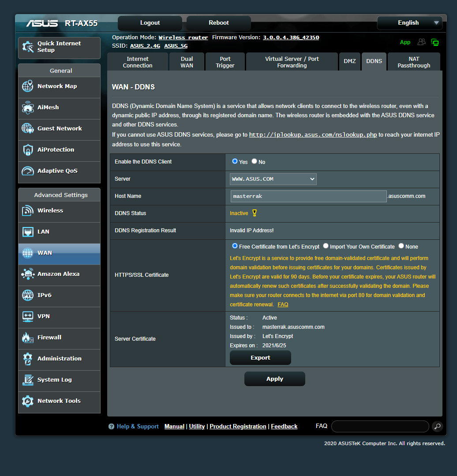Click the VPN monitor icon
Viewport: 457px width, 476px height.
point(28,316)
